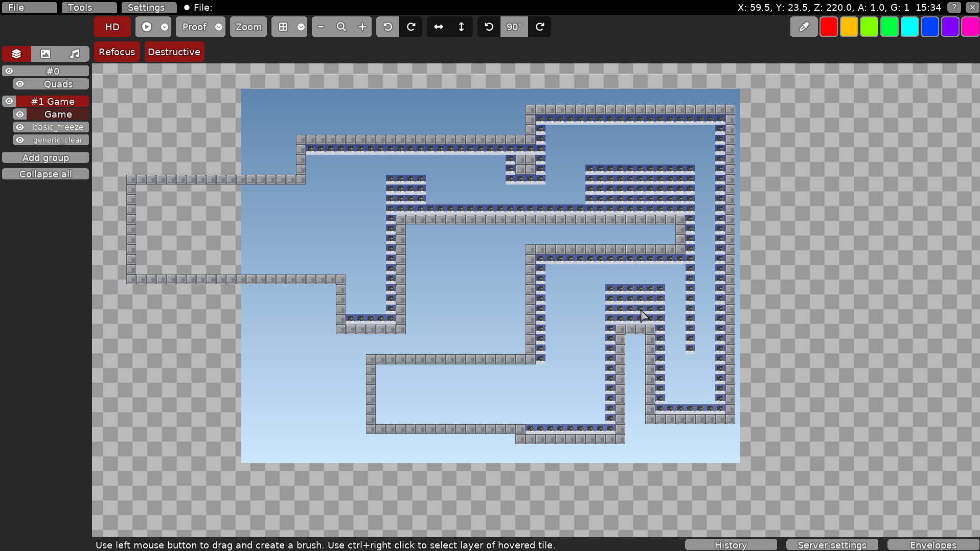Toggle visibility of Game layer

click(x=20, y=114)
